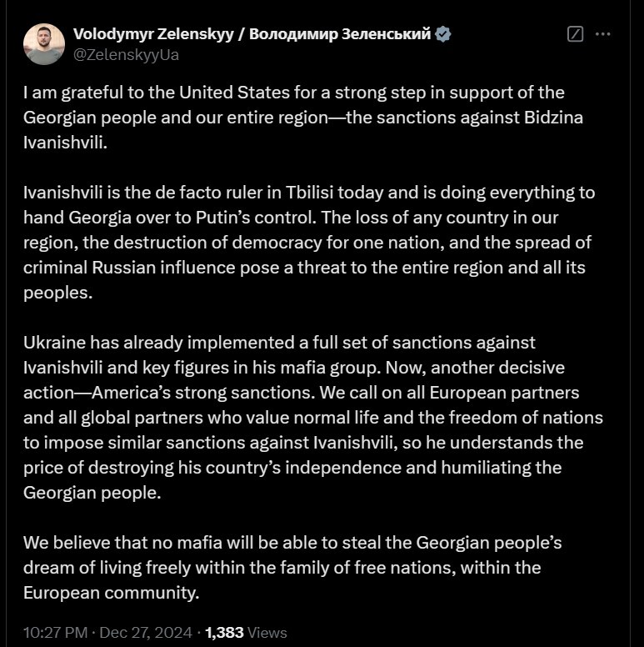The width and height of the screenshot is (644, 647).
Task: Click the 1,383 view count number
Action: click(x=224, y=632)
